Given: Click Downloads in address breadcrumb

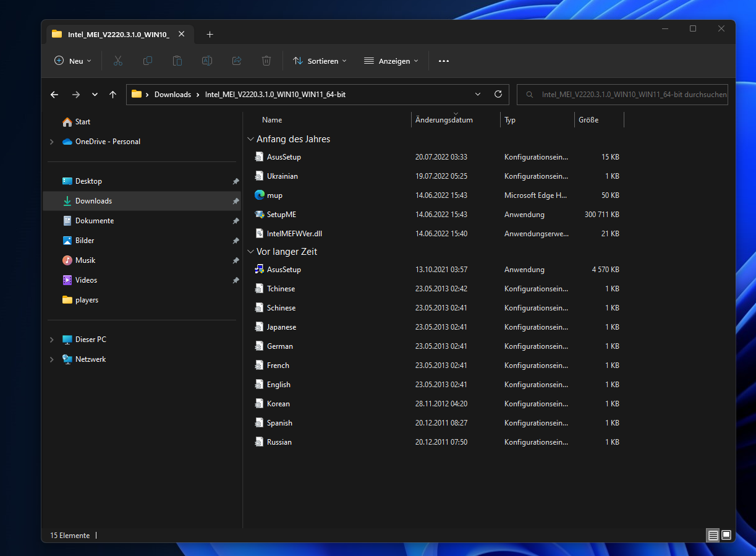Looking at the screenshot, I should pyautogui.click(x=172, y=95).
